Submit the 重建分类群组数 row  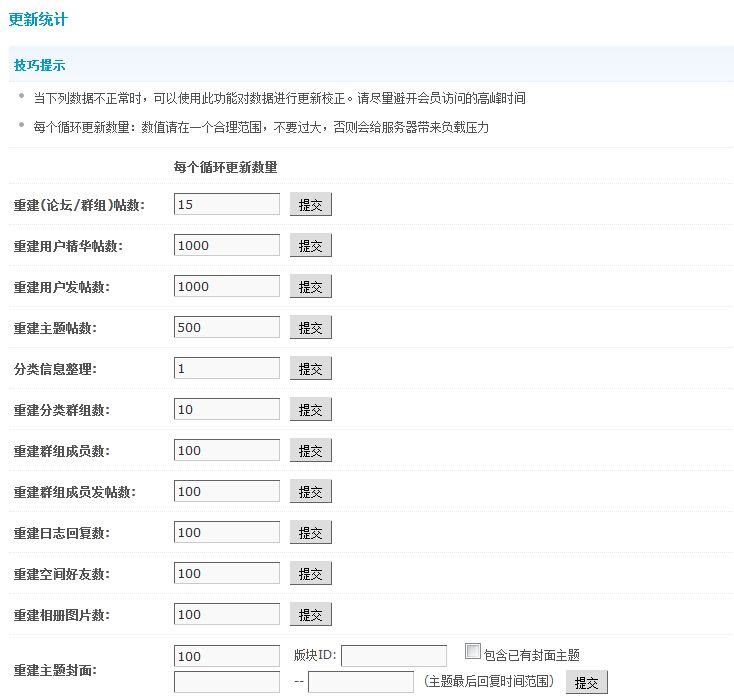coord(310,410)
